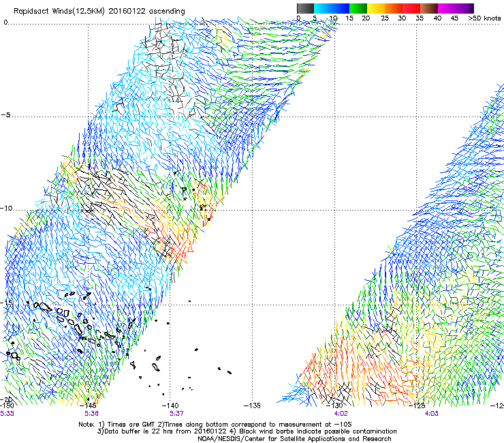504x443 pixels.
Task: Click the latitude label '-5'
Action: click(x=5, y=114)
